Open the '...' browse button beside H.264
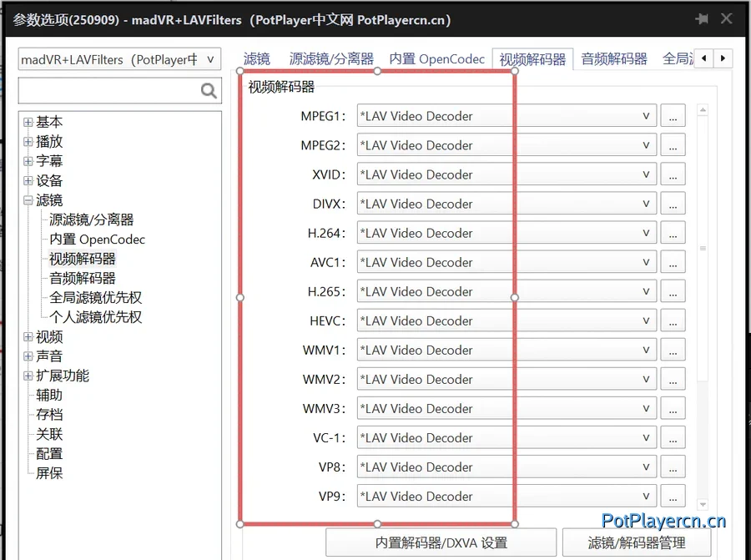This screenshot has width=751, height=560. point(673,232)
